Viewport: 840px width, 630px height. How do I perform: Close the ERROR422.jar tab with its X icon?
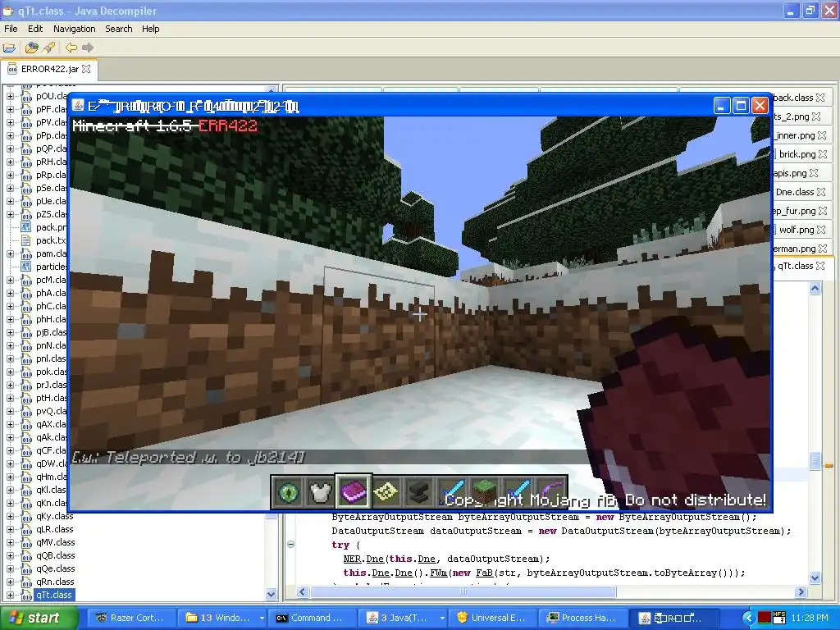click(86, 69)
